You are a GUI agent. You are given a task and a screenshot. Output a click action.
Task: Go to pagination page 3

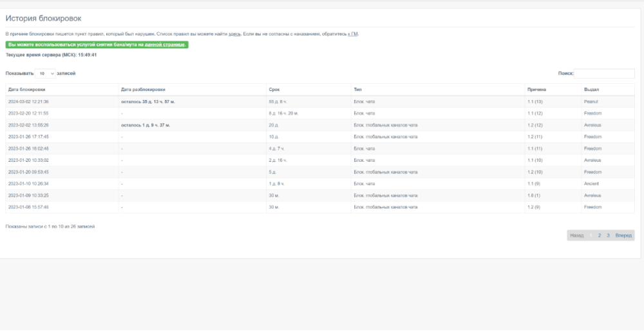(x=608, y=235)
